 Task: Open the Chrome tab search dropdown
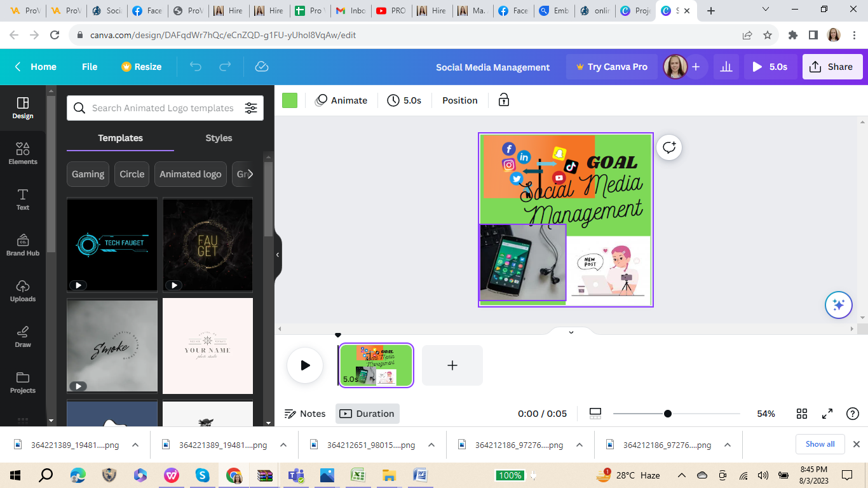tap(765, 10)
